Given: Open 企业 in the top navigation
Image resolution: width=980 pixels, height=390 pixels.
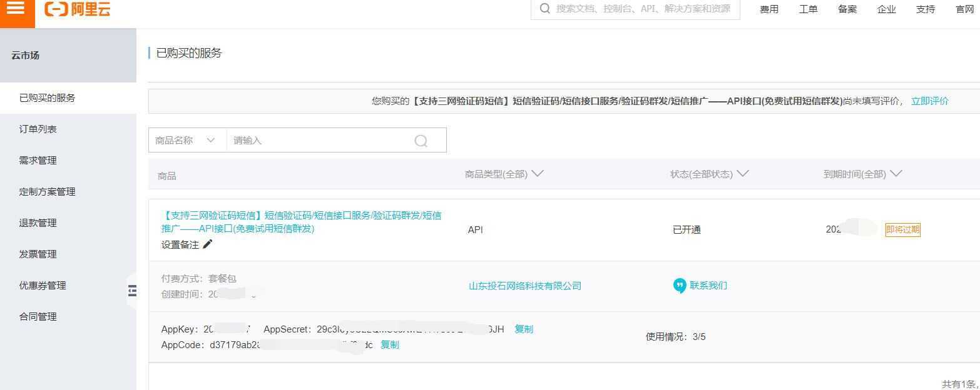Looking at the screenshot, I should coord(886,9).
